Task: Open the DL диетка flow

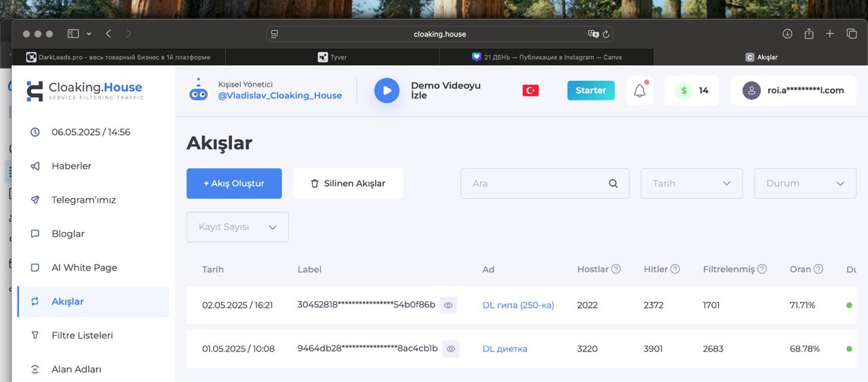Action: [505, 349]
